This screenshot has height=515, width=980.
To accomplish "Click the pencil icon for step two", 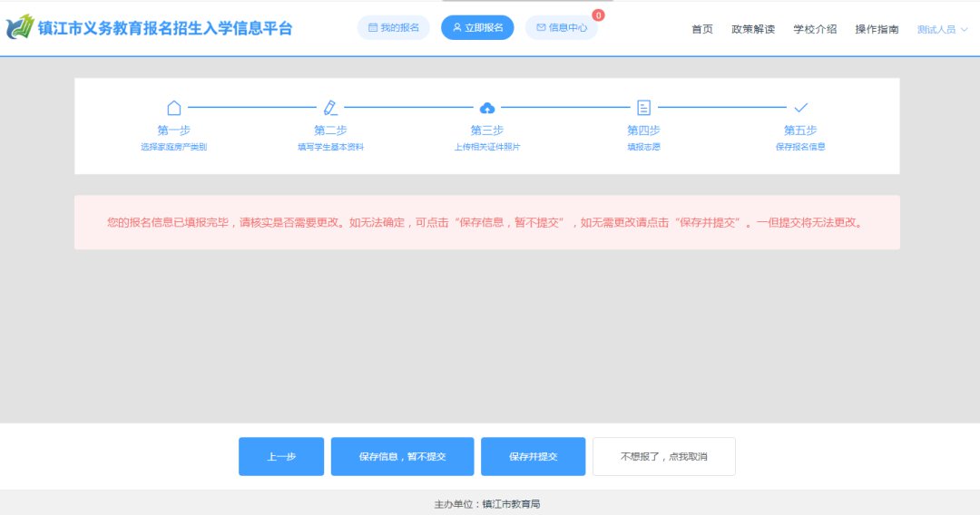I will coord(330,108).
